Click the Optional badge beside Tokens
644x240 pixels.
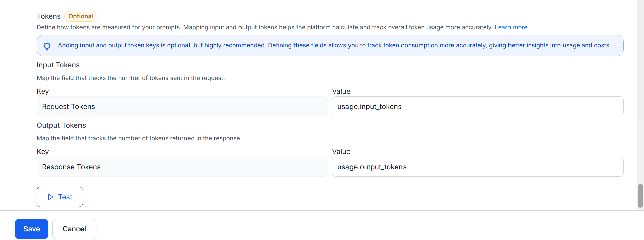pyautogui.click(x=80, y=16)
